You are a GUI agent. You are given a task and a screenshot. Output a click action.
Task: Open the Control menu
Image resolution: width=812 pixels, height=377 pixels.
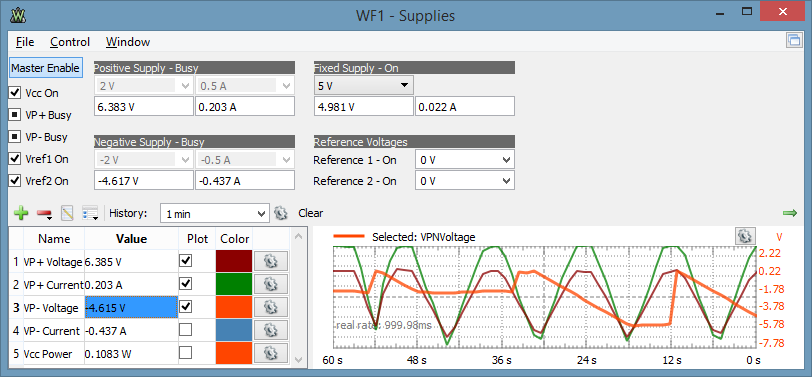(70, 42)
